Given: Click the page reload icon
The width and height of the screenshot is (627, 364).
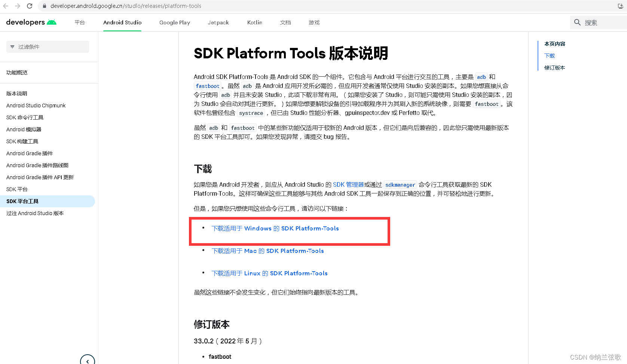Looking at the screenshot, I should (30, 6).
